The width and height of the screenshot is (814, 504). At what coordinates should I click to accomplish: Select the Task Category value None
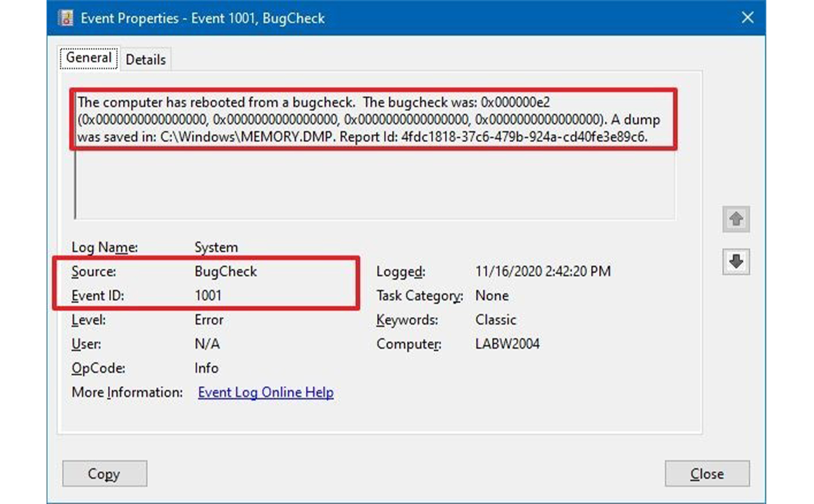pyautogui.click(x=492, y=296)
